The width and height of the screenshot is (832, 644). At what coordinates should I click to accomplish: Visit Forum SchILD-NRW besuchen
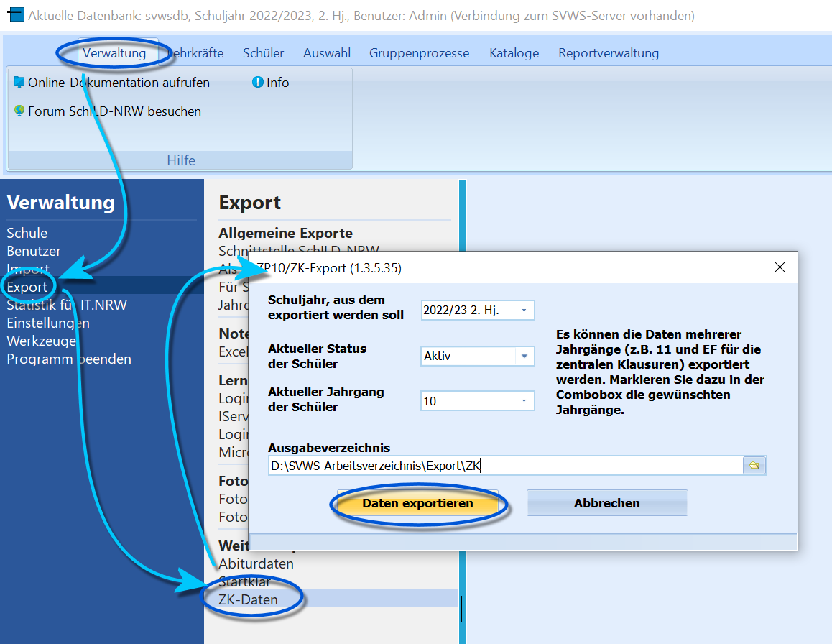tap(115, 111)
